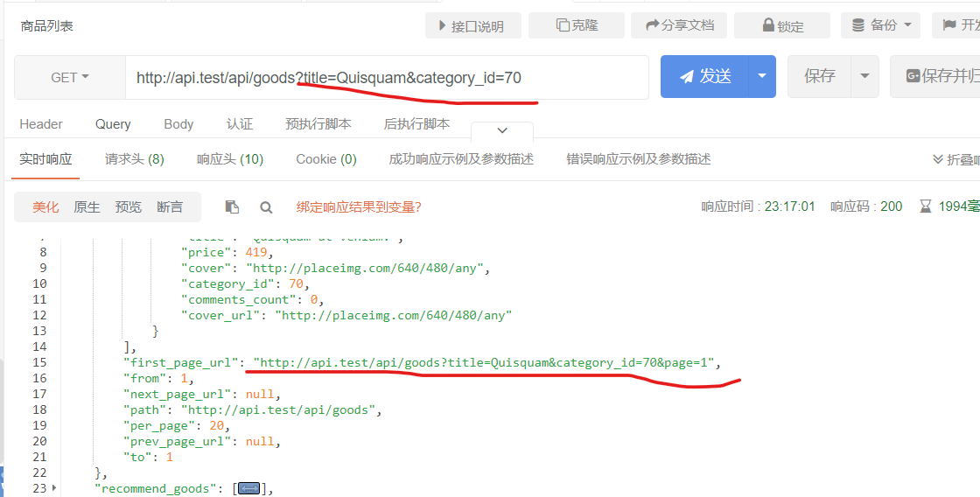Select the 请求头 (8) tab
Viewport: 980px width, 497px height.
tap(135, 158)
